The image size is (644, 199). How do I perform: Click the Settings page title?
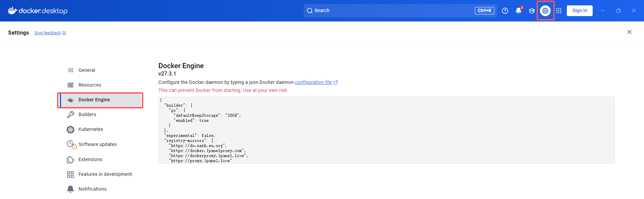coord(18,33)
